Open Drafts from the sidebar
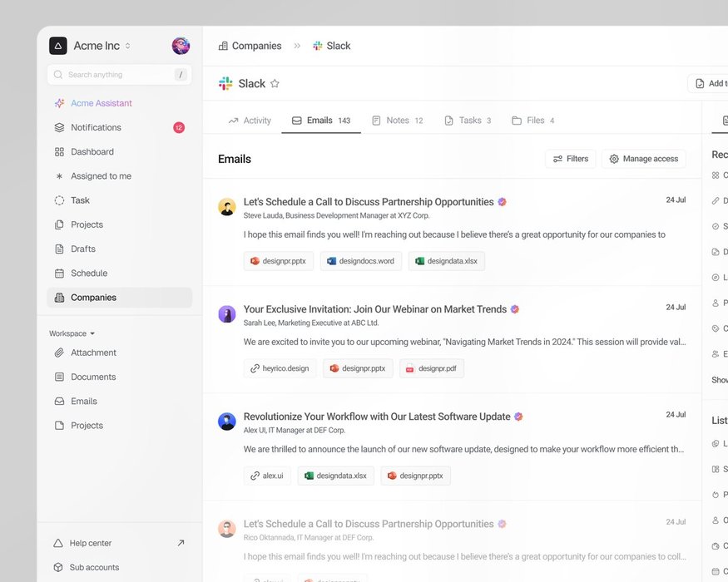Viewport: 728px width, 582px height. (x=83, y=249)
